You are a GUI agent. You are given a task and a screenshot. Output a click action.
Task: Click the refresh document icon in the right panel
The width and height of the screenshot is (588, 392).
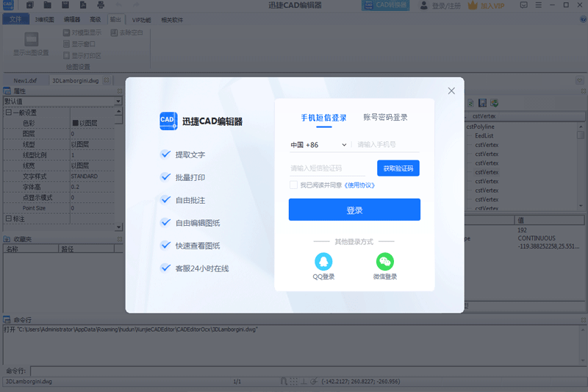470,103
